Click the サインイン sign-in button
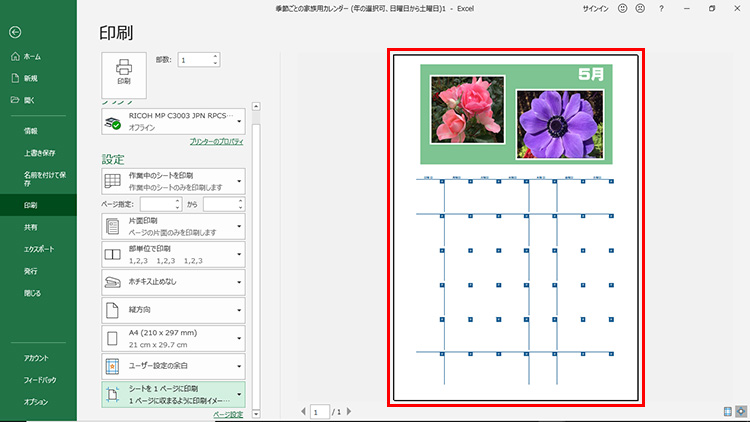The height and width of the screenshot is (422, 750). click(x=594, y=9)
